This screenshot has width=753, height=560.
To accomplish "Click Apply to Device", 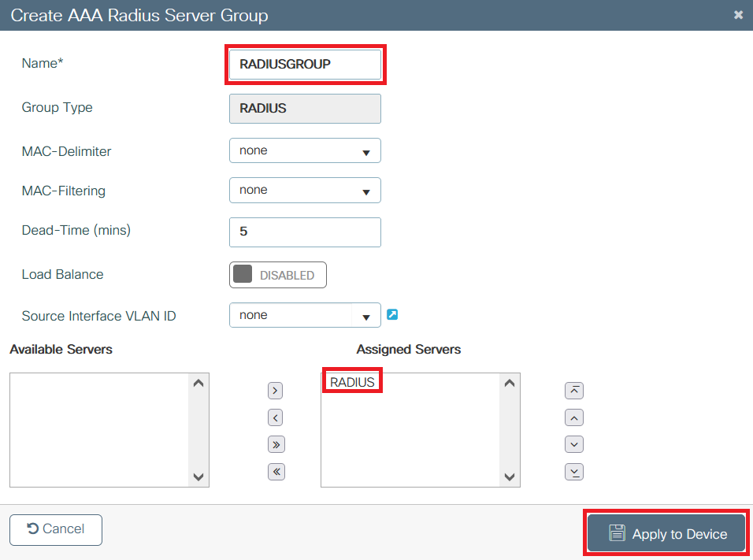I will click(x=666, y=533).
